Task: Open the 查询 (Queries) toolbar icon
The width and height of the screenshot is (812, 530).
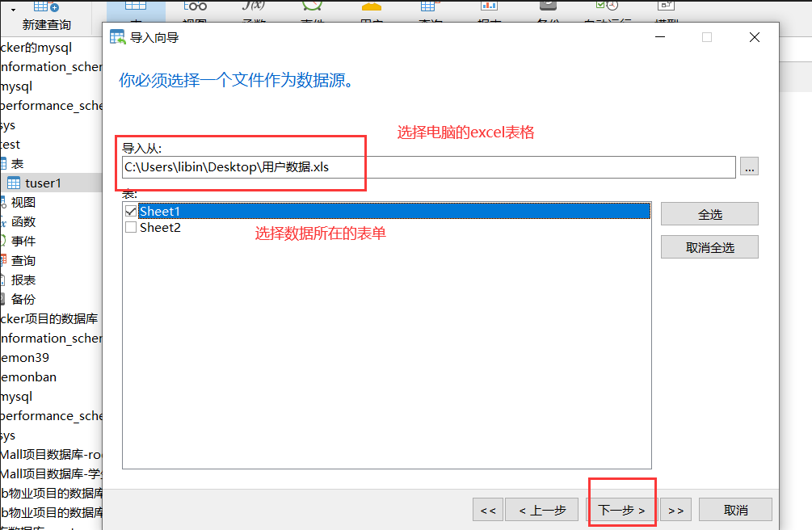Action: pyautogui.click(x=429, y=8)
